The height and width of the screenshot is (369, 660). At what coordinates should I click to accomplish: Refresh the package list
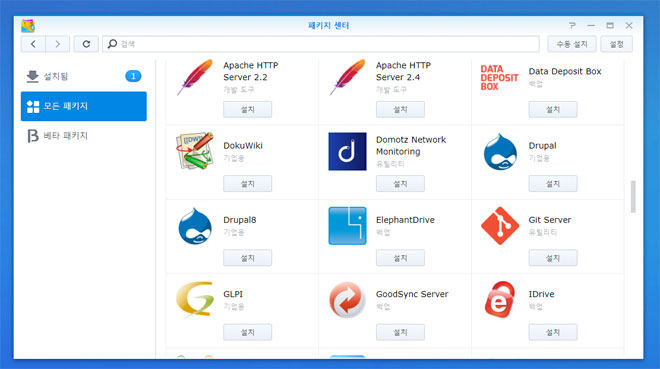click(86, 44)
